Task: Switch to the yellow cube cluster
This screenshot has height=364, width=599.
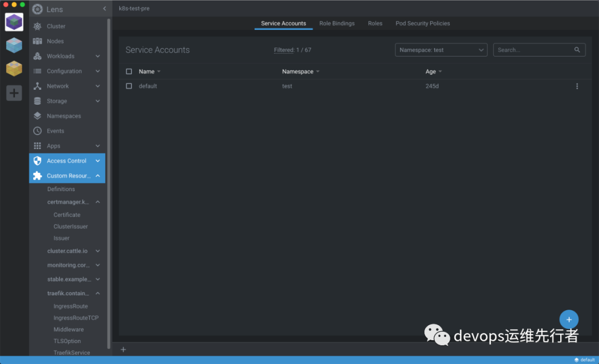Action: (14, 69)
